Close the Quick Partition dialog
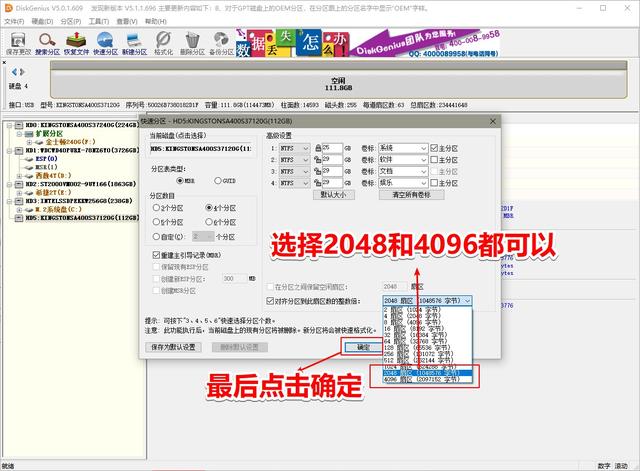This screenshot has height=471, width=640. tap(493, 121)
